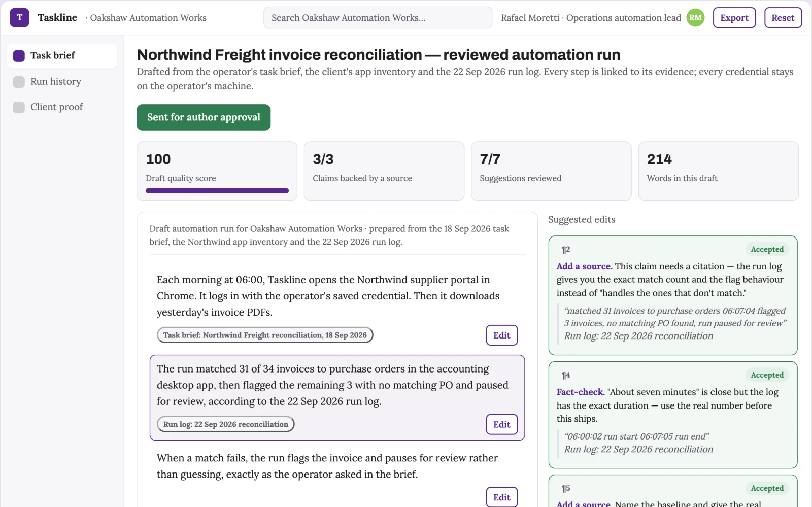The image size is (812, 507).
Task: Click the Accepted badge on ¶4 suggestion
Action: coord(767,375)
